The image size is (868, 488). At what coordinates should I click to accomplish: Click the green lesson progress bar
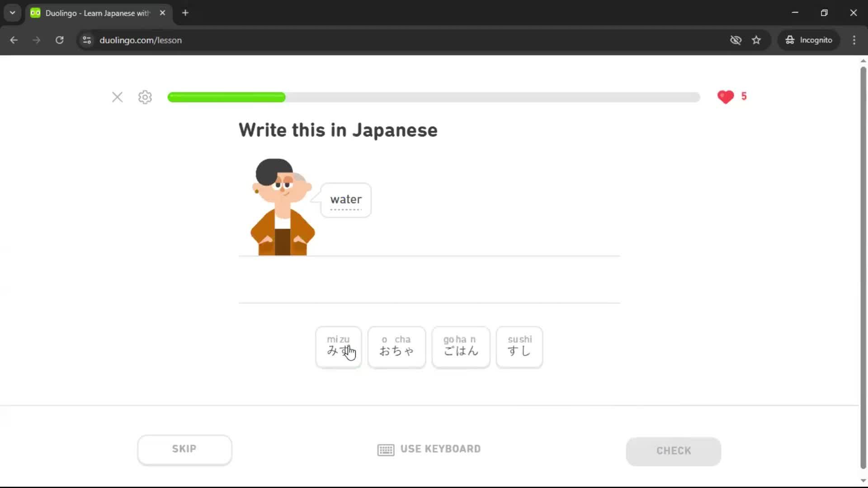coord(226,97)
